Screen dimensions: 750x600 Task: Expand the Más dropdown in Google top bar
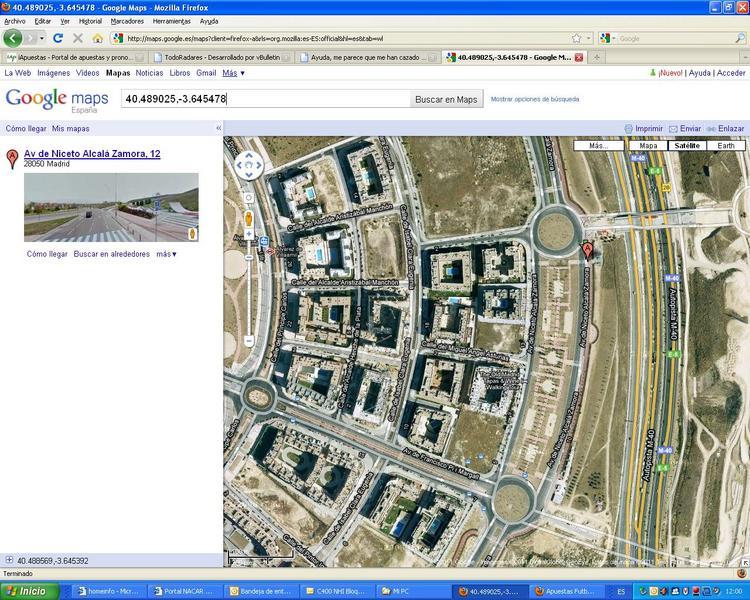[233, 73]
